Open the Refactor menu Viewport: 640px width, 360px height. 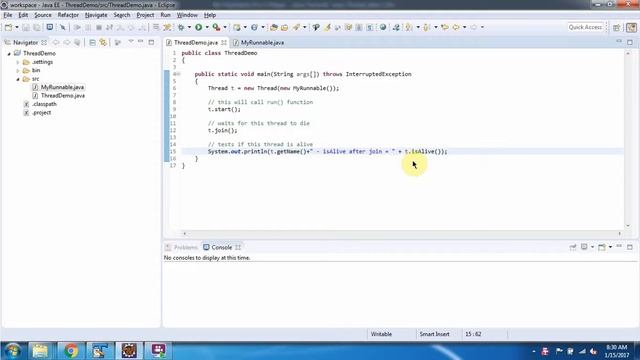68,15
